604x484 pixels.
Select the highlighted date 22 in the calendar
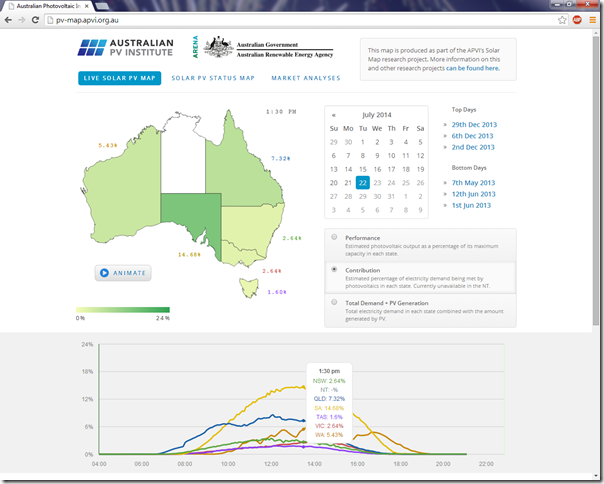tap(362, 183)
